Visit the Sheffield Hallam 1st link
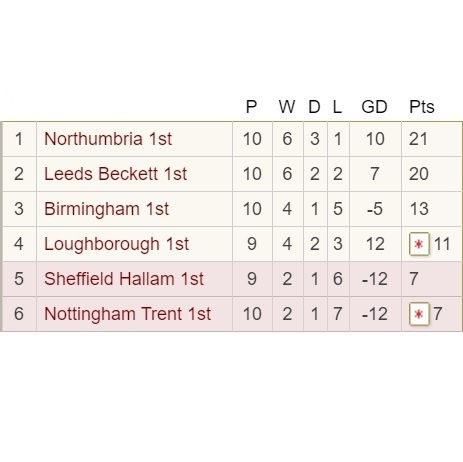The width and height of the screenshot is (463, 462). (124, 279)
